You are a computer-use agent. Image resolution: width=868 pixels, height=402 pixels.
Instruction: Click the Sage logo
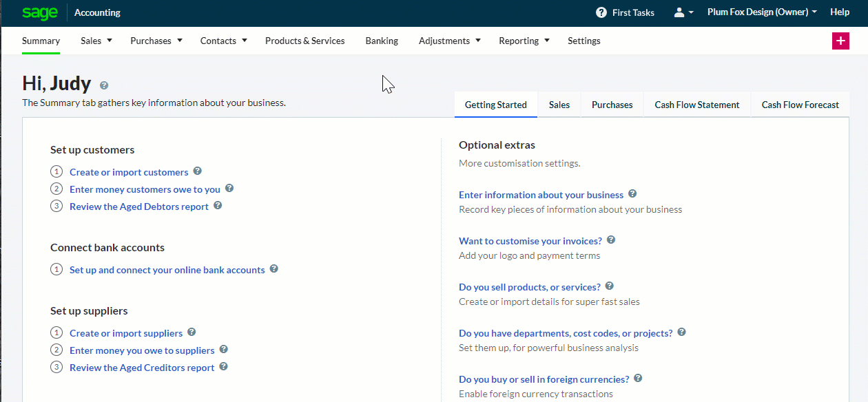pyautogui.click(x=39, y=12)
